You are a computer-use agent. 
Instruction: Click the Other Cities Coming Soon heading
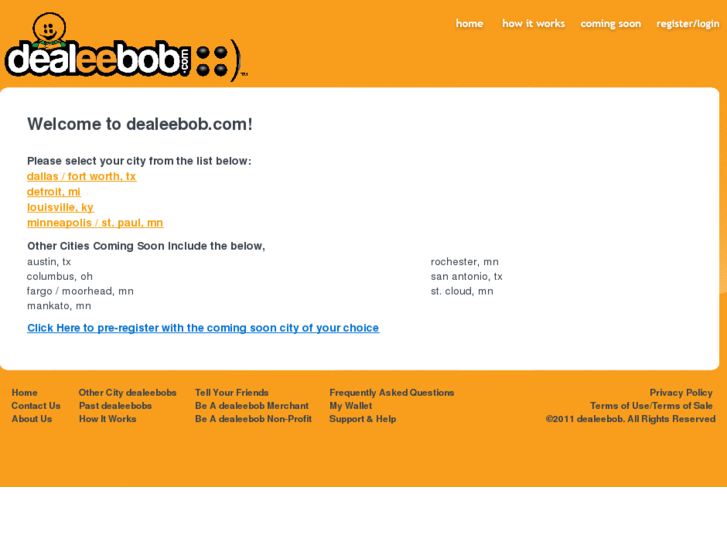(146, 246)
